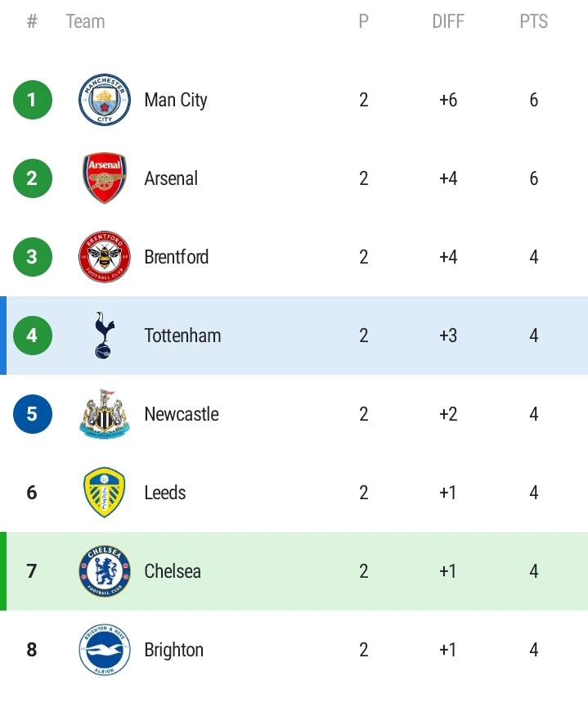Open the Arsenal team name link

click(x=171, y=178)
